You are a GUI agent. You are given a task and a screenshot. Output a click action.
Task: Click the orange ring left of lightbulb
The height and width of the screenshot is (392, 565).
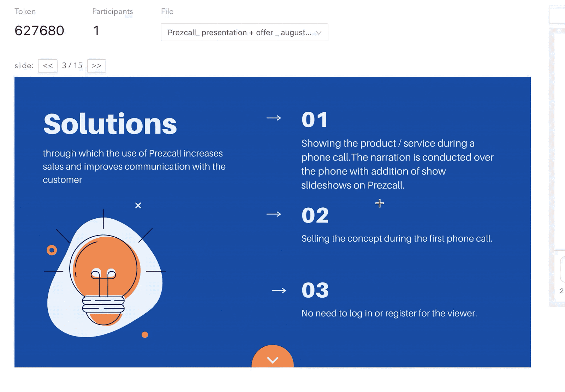point(52,250)
